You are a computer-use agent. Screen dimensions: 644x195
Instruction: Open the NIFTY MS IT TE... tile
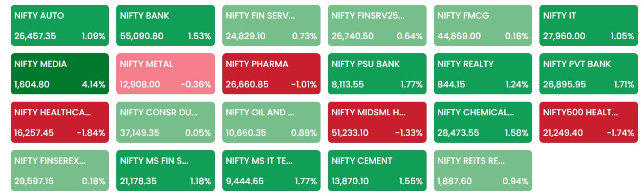[271, 171]
